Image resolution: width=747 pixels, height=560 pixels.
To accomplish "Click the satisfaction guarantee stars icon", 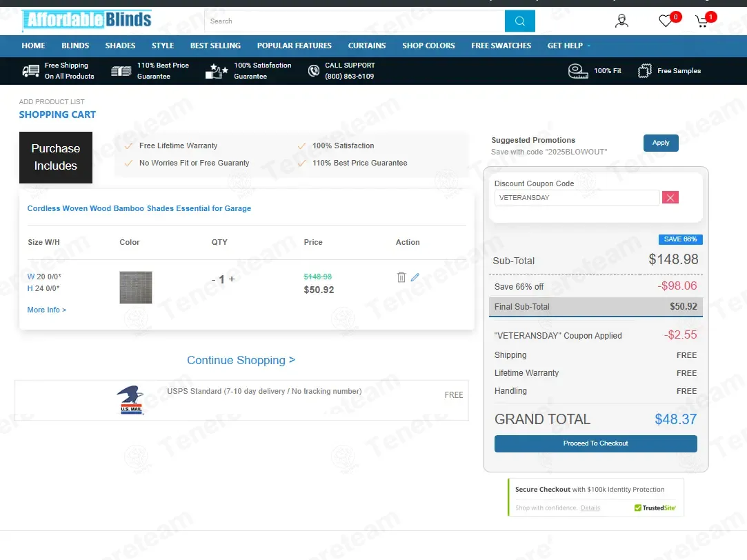I will (217, 71).
